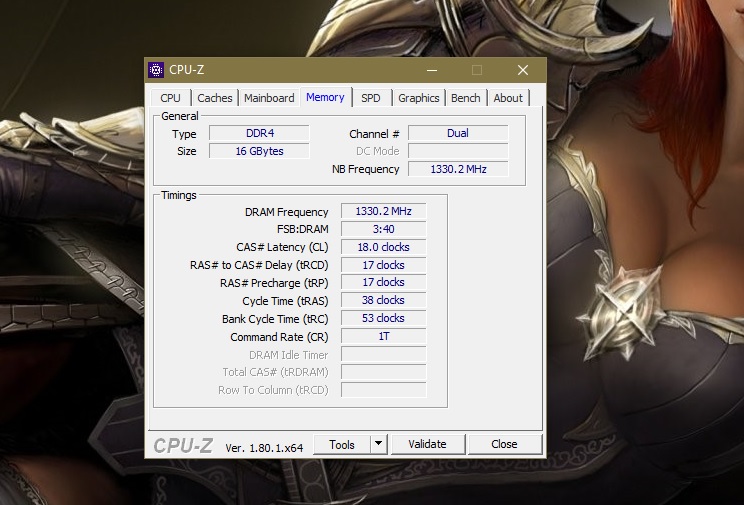Click tRP value 17 clocks
This screenshot has width=744, height=505.
point(383,282)
